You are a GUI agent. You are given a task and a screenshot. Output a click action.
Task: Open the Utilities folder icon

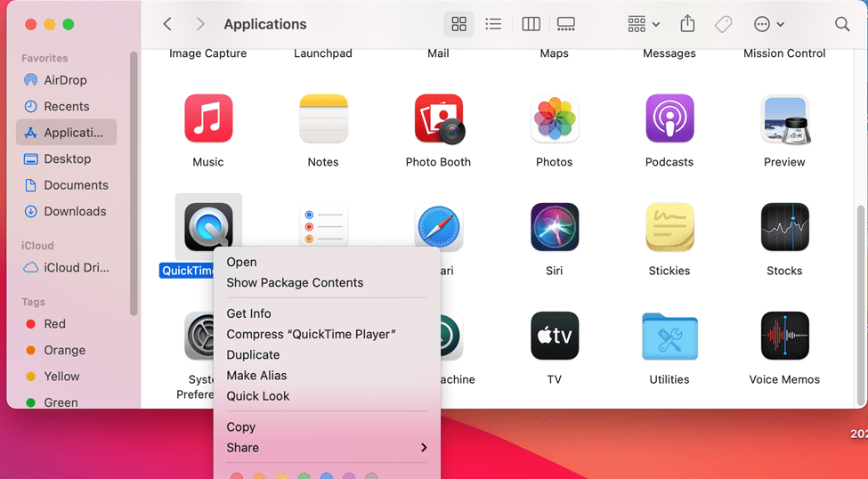(669, 337)
